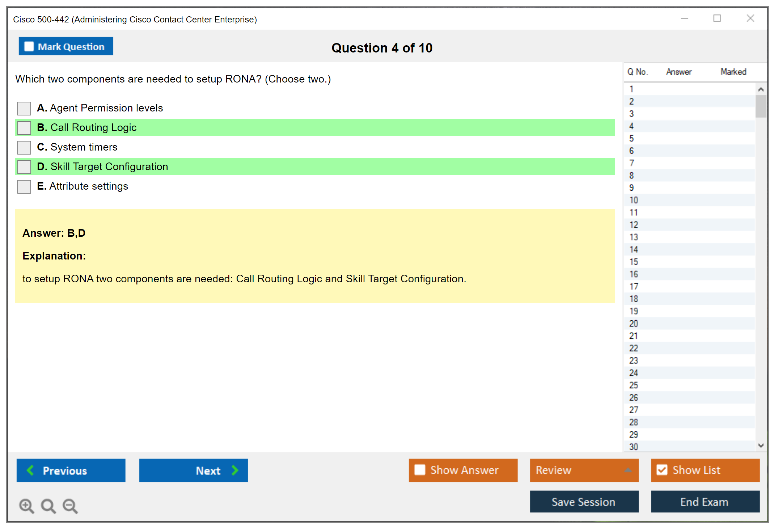The width and height of the screenshot is (778, 532).
Task: Toggle the Mark Question checkbox
Action: click(x=29, y=46)
